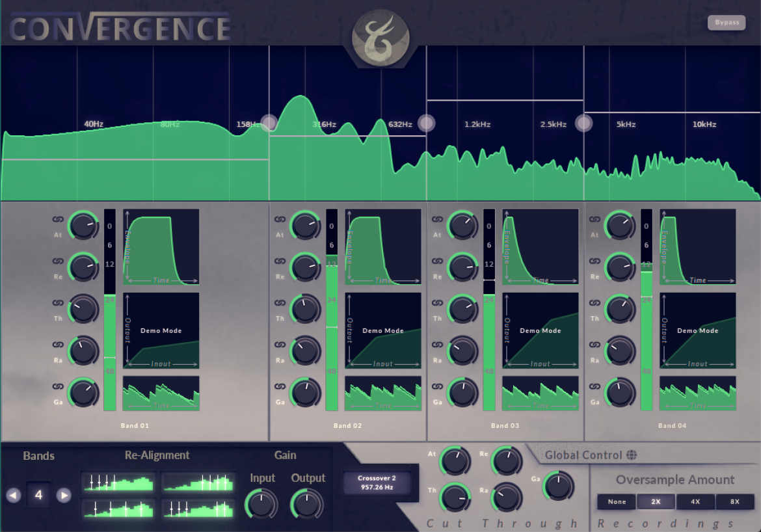Click the Band 02 Release knob

pos(306,267)
